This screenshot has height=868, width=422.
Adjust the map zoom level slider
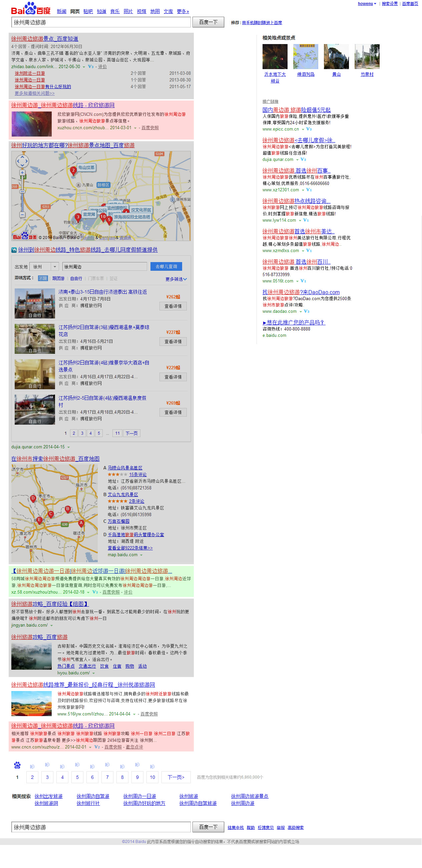click(22, 192)
